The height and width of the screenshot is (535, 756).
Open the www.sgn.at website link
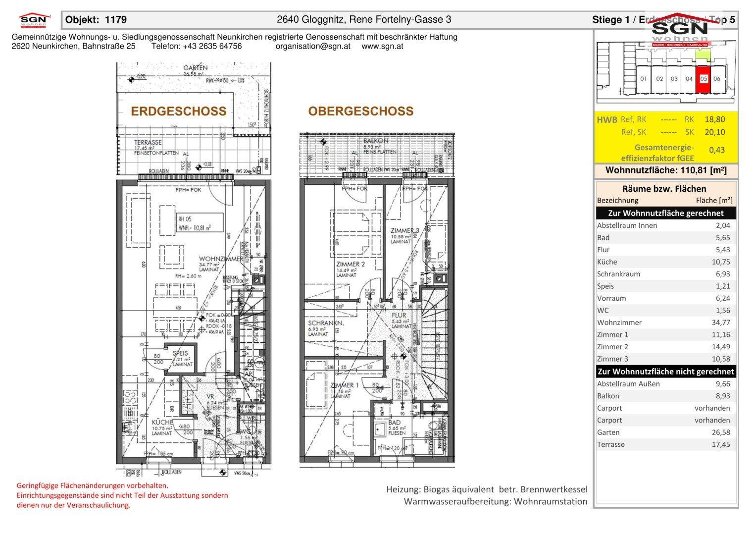point(382,46)
